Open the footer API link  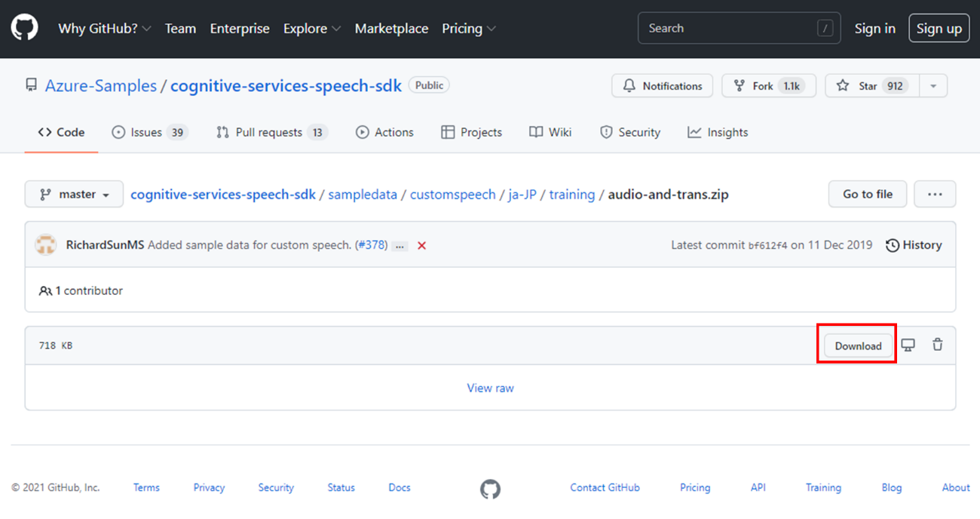[x=758, y=487]
